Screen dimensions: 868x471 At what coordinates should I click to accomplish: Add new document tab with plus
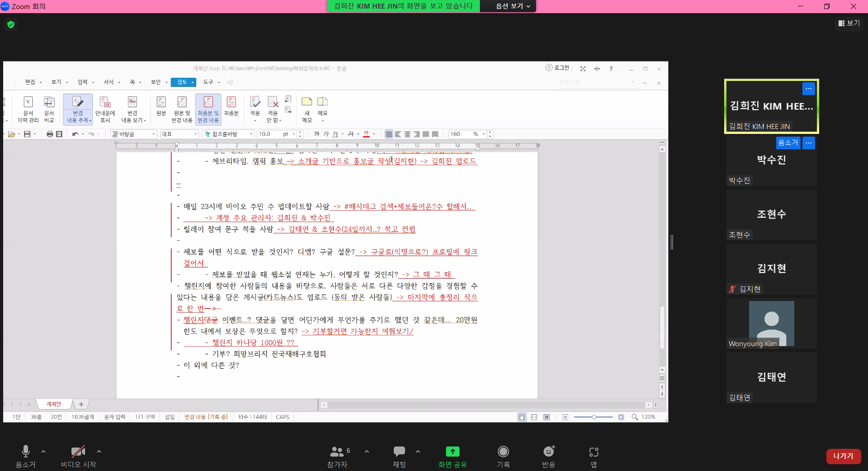click(x=81, y=404)
